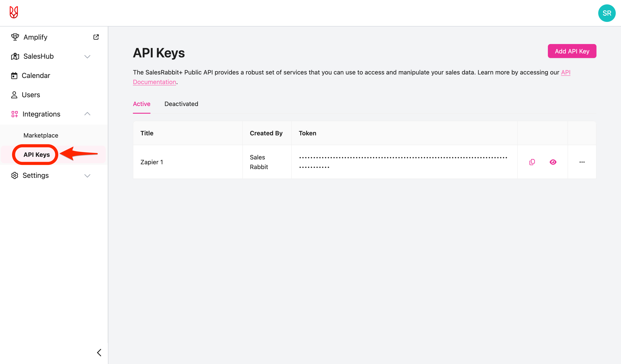Expand the SalesHub menu chevron

[87, 57]
